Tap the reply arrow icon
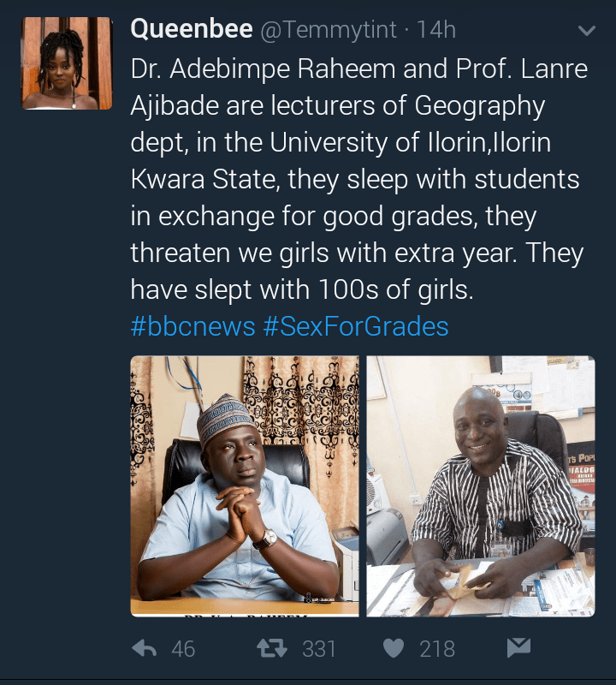Viewport: 616px width, 685px height. [145, 648]
